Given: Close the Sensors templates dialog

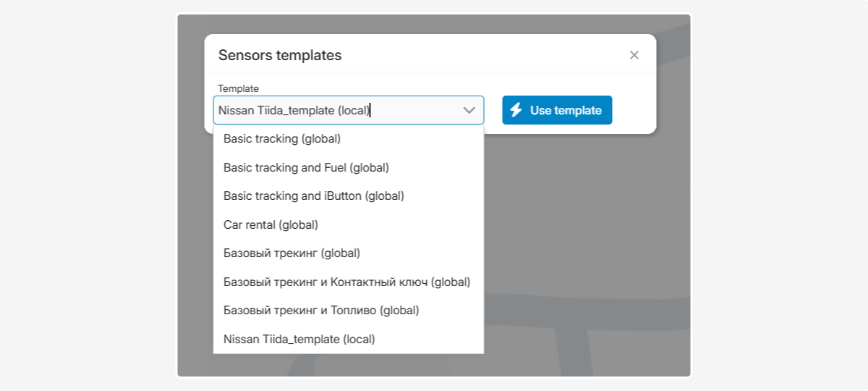Looking at the screenshot, I should point(634,55).
